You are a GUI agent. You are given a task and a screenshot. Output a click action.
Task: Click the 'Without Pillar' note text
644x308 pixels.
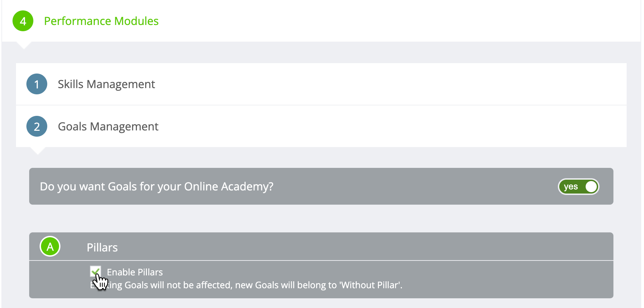pos(246,285)
